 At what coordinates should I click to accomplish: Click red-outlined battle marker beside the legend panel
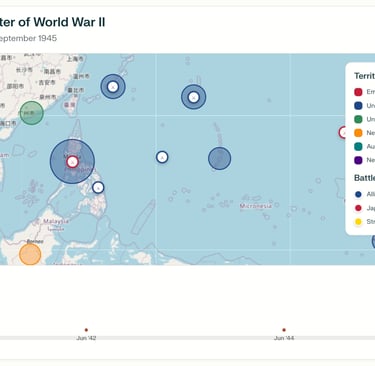[343, 133]
